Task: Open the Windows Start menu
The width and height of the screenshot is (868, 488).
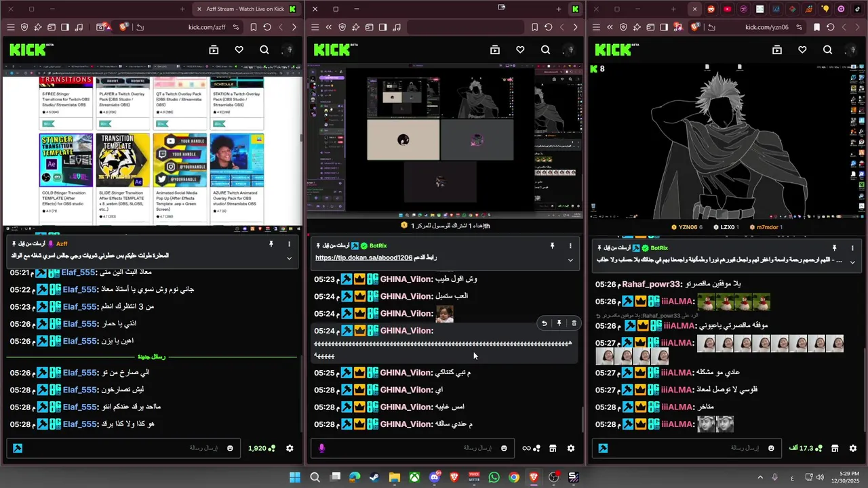Action: pos(295,477)
